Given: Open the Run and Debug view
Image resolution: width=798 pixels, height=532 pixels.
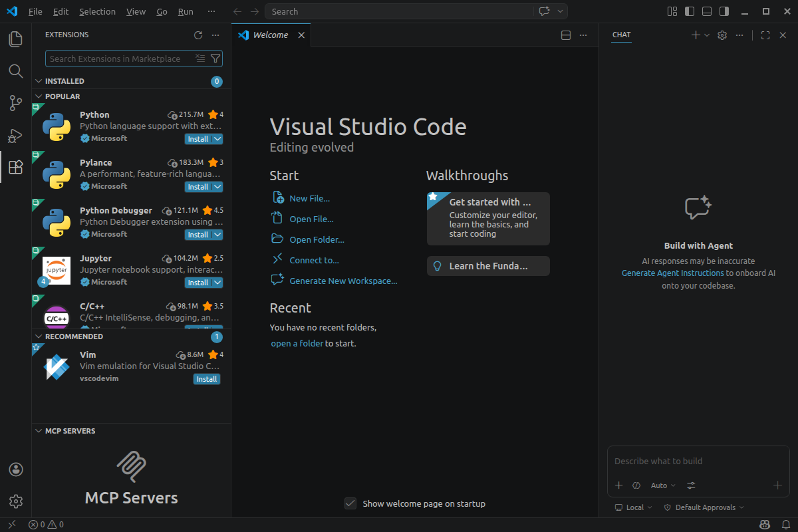Looking at the screenshot, I should (x=15, y=136).
